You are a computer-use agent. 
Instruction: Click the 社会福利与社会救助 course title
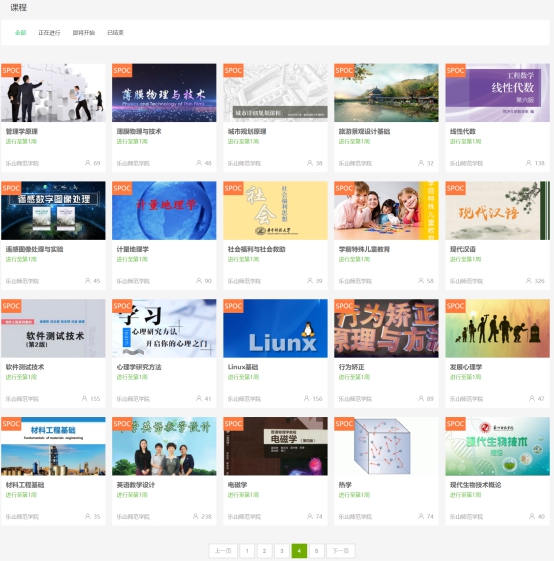pos(257,249)
